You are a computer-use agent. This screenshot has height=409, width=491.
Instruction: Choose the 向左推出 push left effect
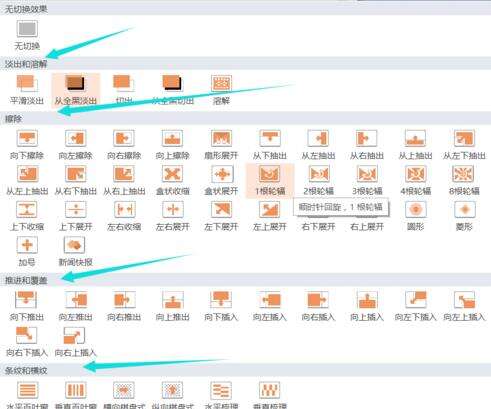[x=76, y=306]
